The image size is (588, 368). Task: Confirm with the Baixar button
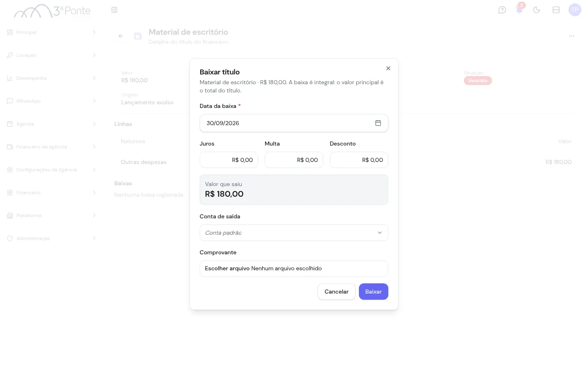pos(374,292)
